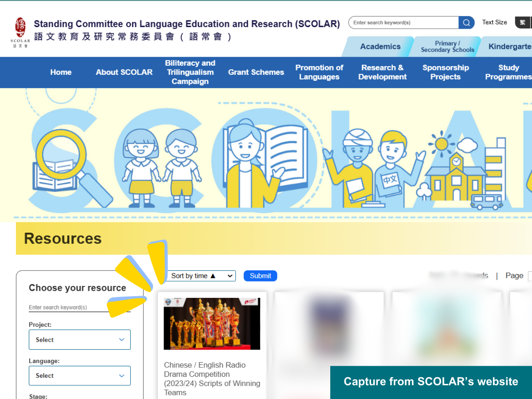
Task: Click the SCOLAR English site title
Action: coord(187,24)
